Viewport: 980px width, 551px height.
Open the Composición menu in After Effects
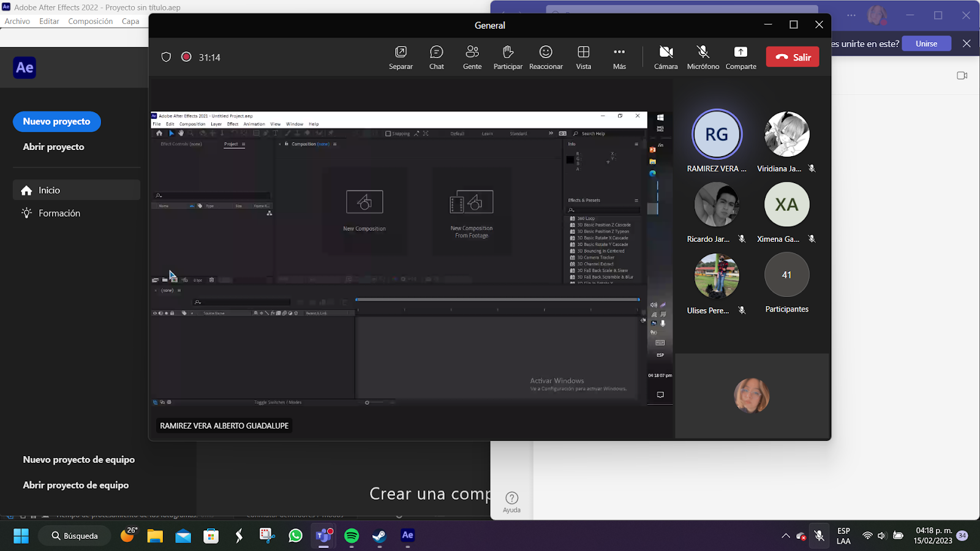pos(91,21)
